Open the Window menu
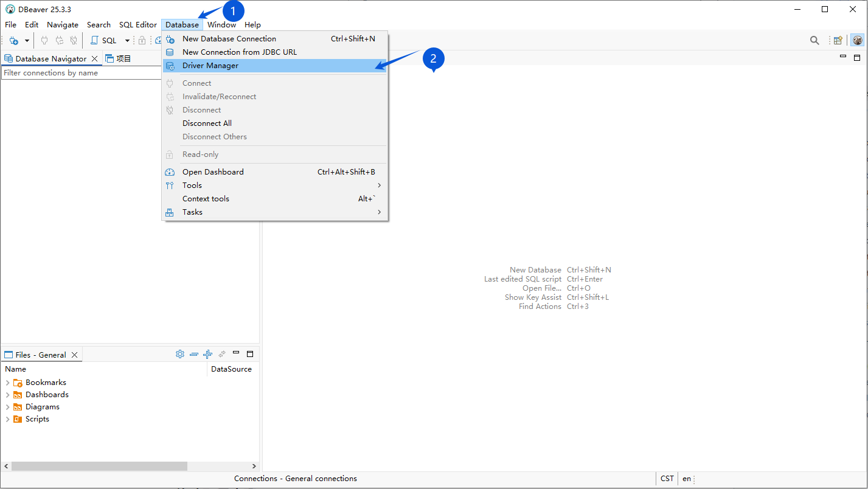This screenshot has height=489, width=868. coord(221,25)
